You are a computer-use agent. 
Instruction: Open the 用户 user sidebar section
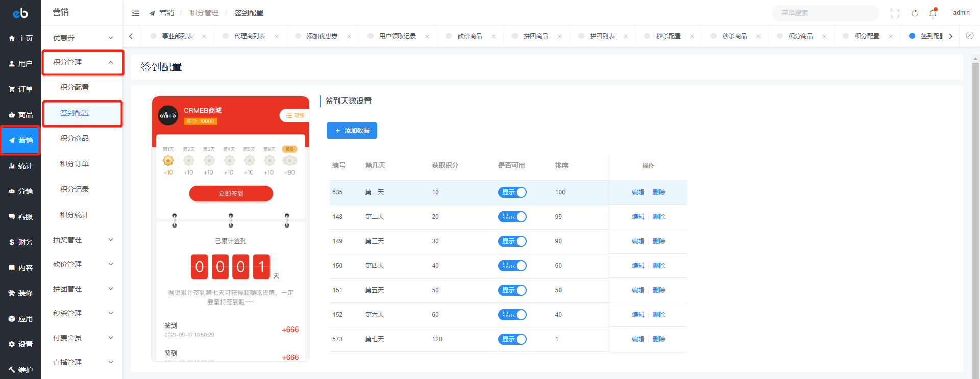point(20,64)
